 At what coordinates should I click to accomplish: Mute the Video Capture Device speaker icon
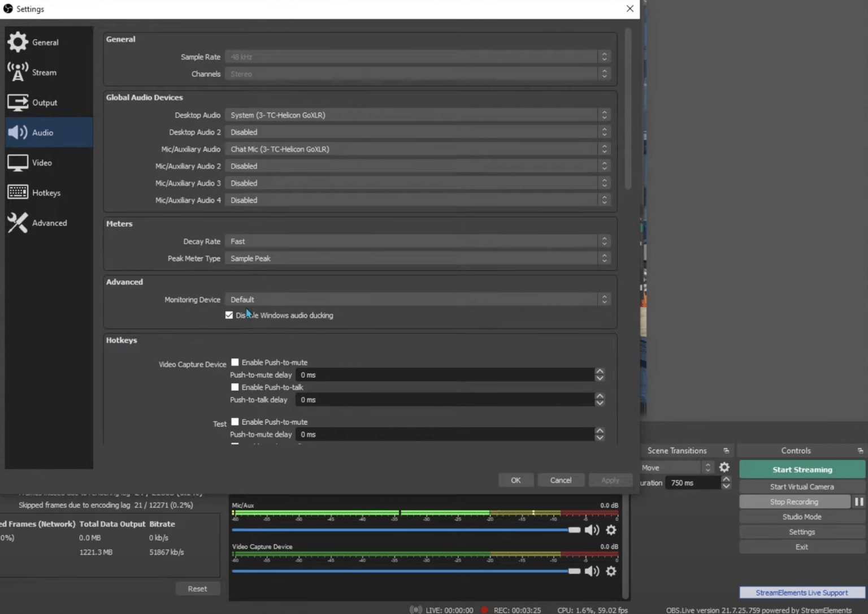coord(592,571)
